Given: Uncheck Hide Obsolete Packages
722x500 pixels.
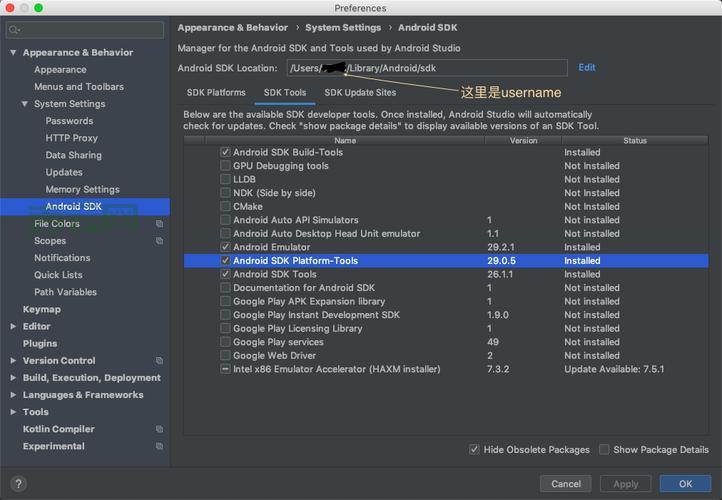Looking at the screenshot, I should [x=474, y=450].
